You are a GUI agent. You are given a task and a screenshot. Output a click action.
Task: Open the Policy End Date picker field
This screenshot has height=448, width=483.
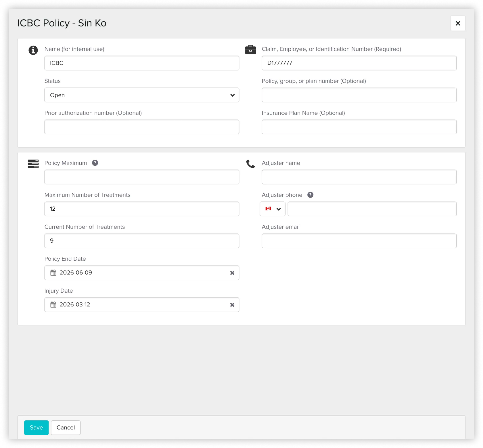142,273
